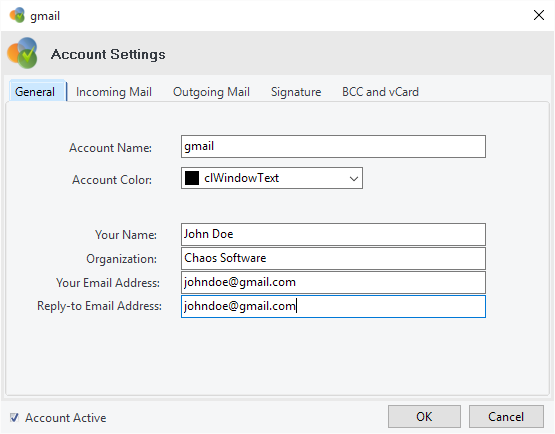Image resolution: width=555 pixels, height=434 pixels.
Task: Select the Your Email Address field
Action: (x=333, y=282)
